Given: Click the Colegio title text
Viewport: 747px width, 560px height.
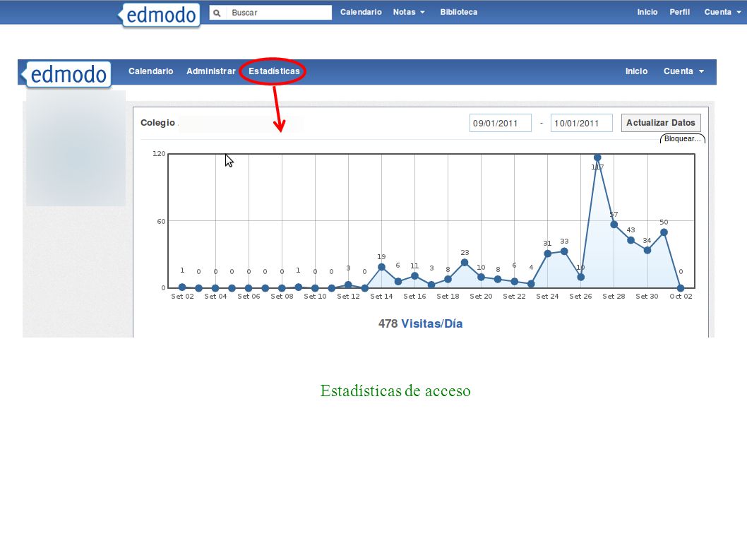Looking at the screenshot, I should click(x=157, y=122).
